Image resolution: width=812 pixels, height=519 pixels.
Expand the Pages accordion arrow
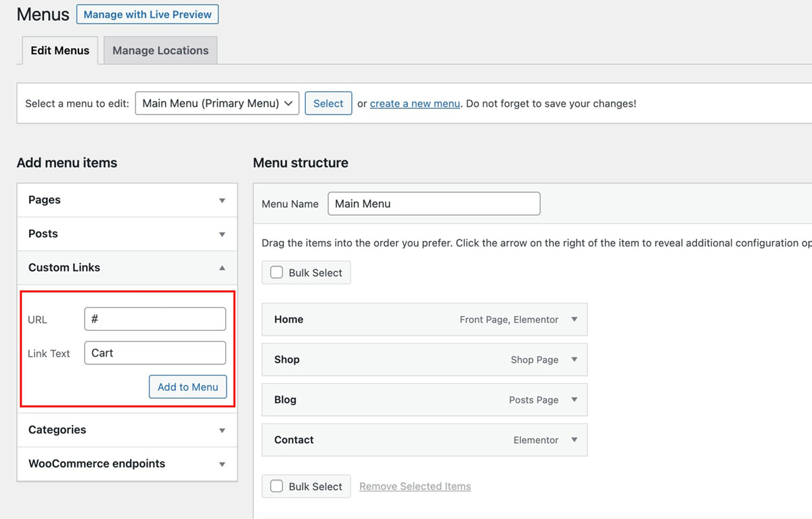pos(222,200)
